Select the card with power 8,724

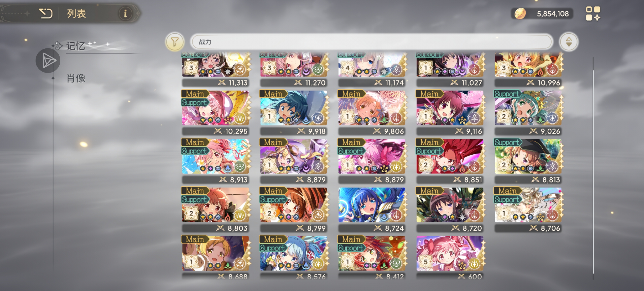coord(372,209)
